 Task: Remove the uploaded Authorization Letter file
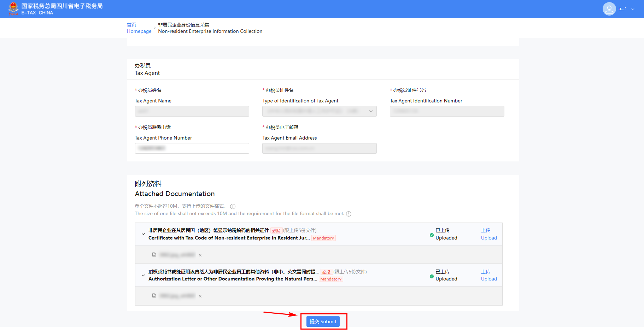[x=200, y=296]
